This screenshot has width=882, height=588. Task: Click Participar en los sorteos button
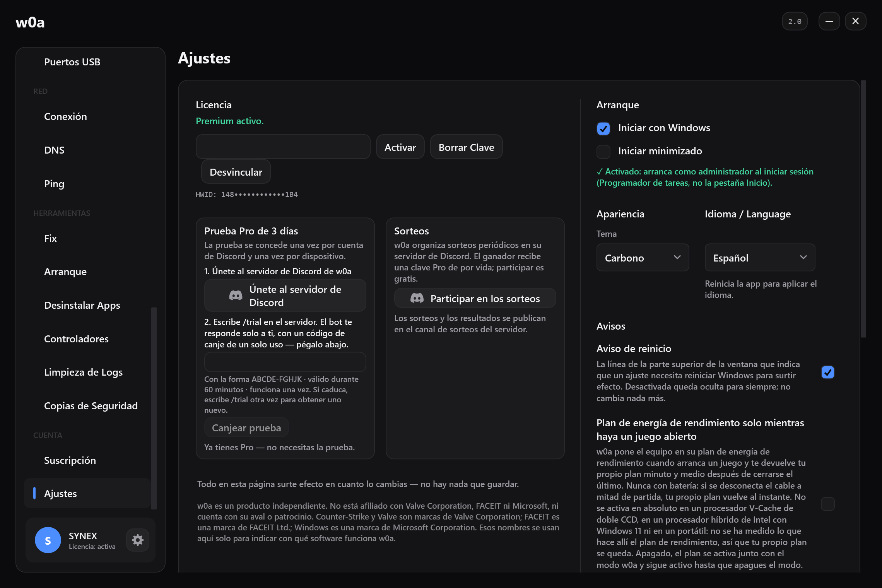point(475,298)
